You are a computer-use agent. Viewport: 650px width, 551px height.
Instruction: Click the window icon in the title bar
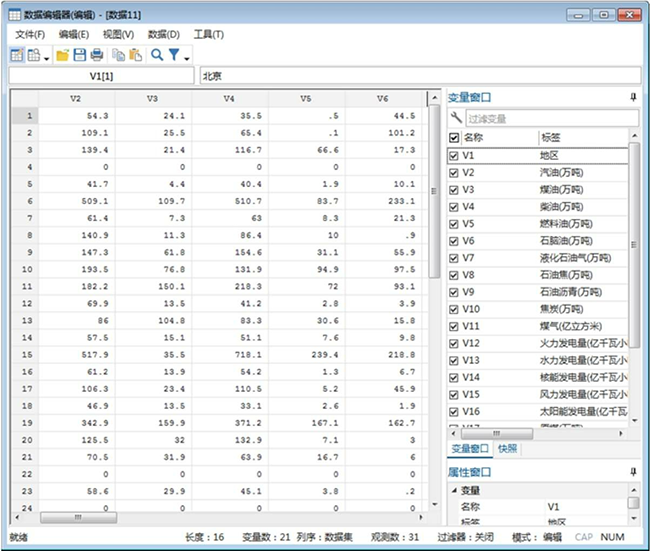coord(15,15)
